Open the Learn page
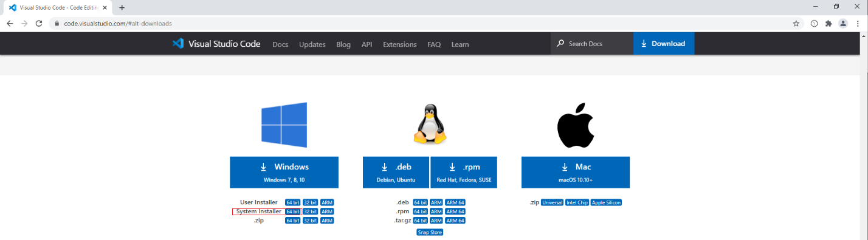The image size is (868, 240). (460, 44)
